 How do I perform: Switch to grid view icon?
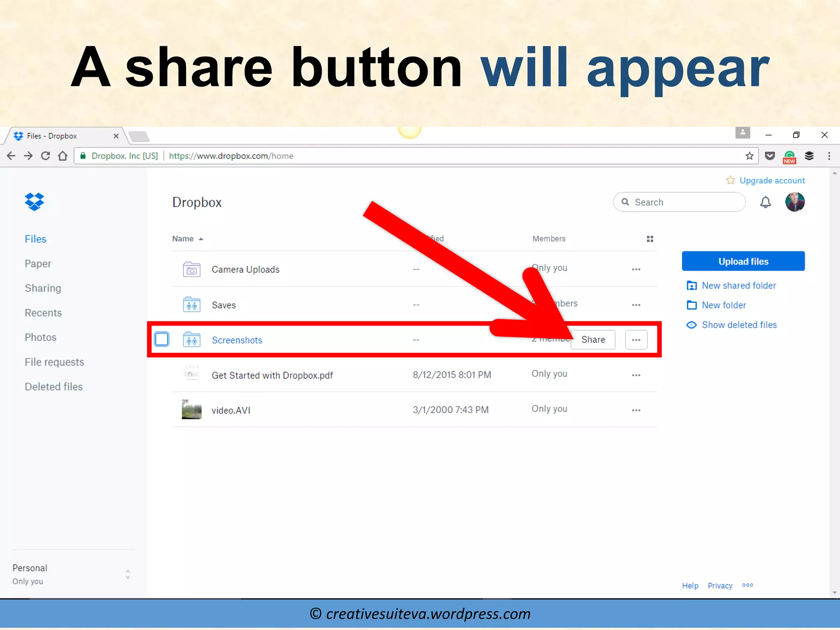[x=650, y=239]
